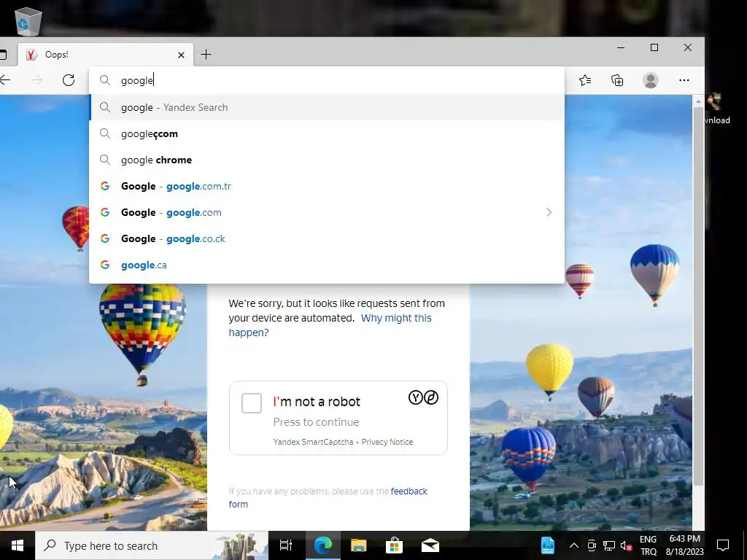Open the Privacy Notice link
The image size is (747, 560).
[387, 442]
